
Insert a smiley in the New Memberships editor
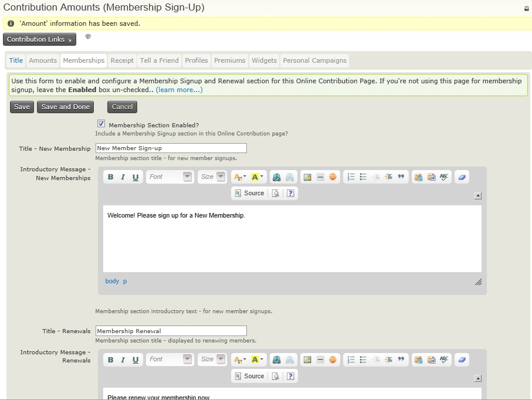click(333, 177)
